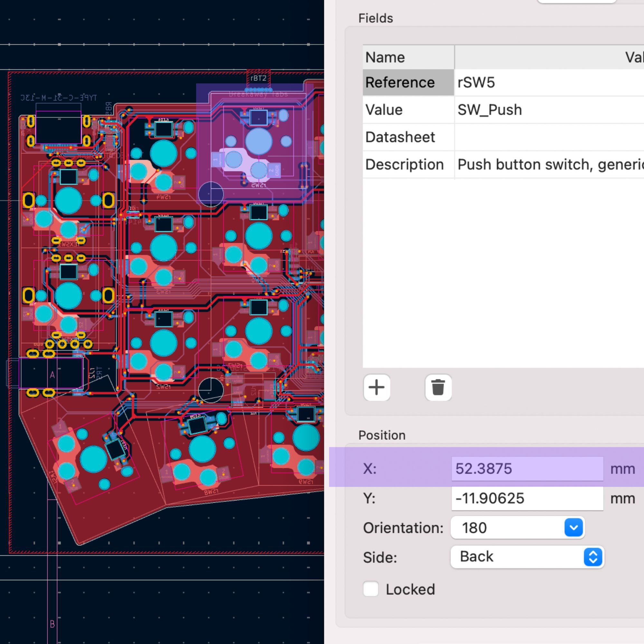The height and width of the screenshot is (644, 644).
Task: Click the Y position input field
Action: pos(527,498)
